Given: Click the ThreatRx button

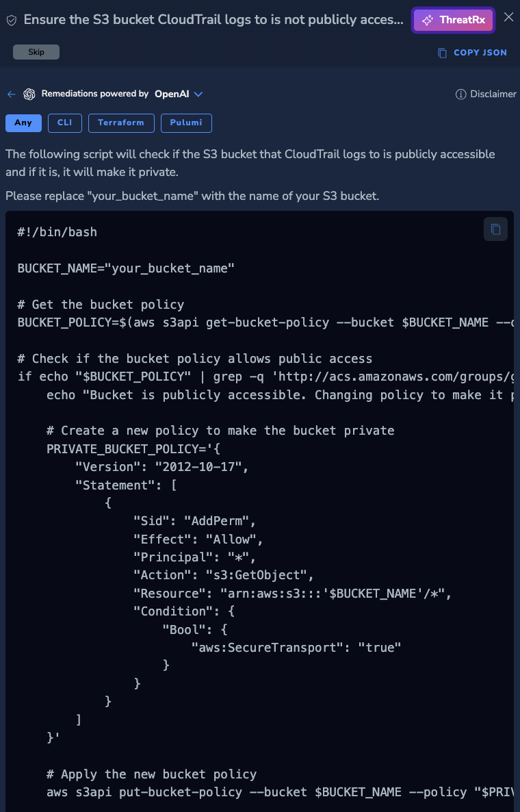Looking at the screenshot, I should coord(452,20).
